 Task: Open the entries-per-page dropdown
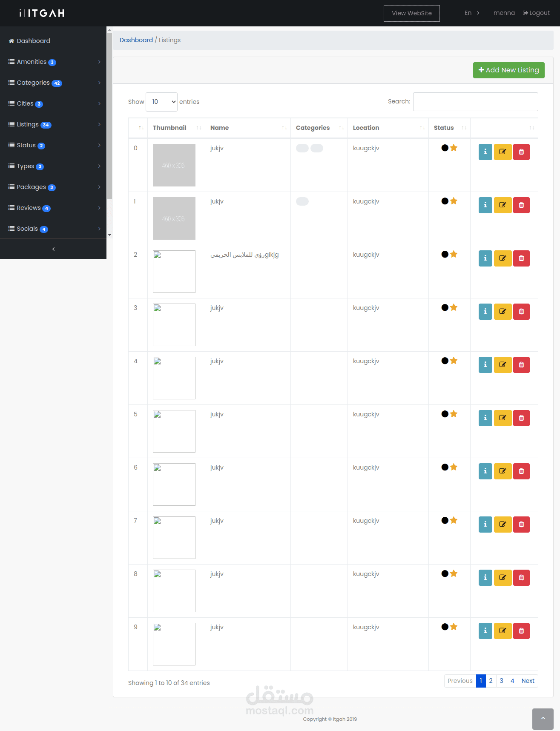coord(161,102)
